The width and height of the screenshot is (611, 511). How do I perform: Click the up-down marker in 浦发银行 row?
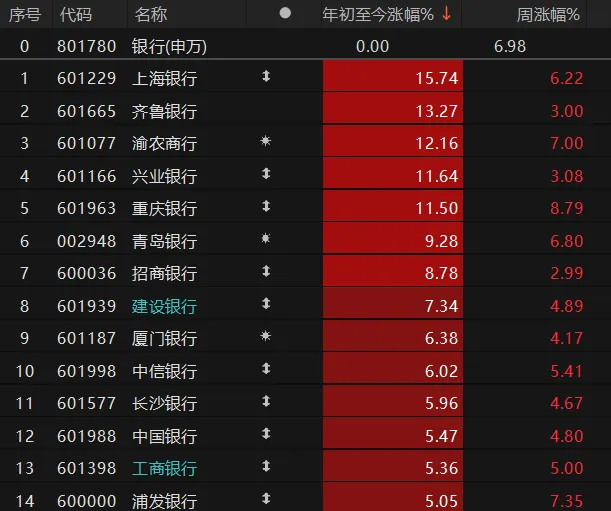point(266,498)
